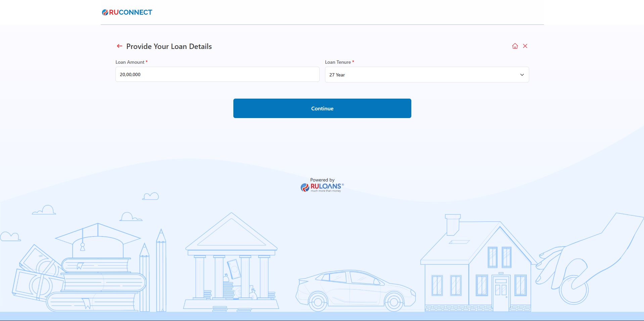Click the Powered by text

[x=322, y=180]
